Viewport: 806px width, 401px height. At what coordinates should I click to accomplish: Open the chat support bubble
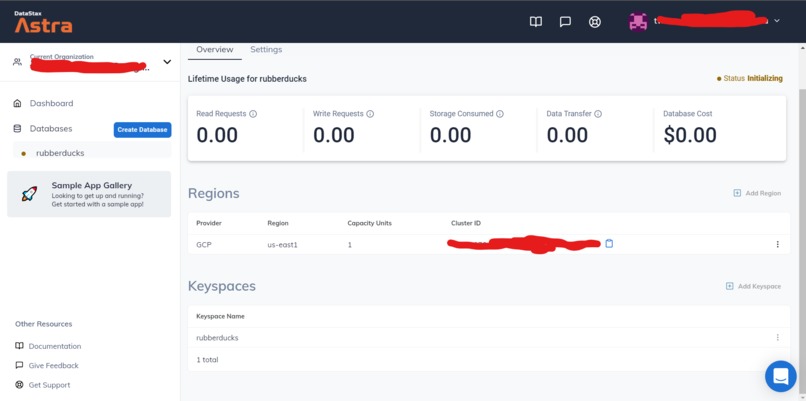coord(780,376)
